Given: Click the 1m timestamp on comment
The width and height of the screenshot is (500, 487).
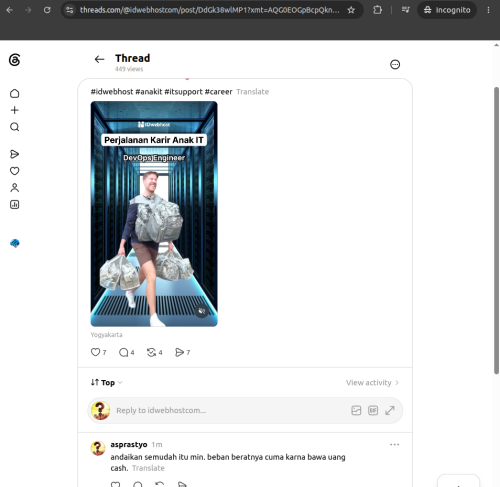Looking at the screenshot, I should tap(157, 445).
